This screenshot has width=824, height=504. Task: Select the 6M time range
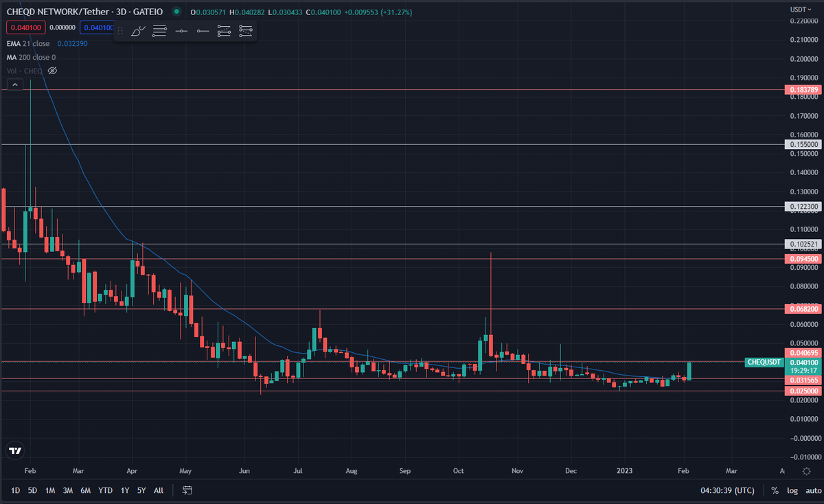(85, 490)
